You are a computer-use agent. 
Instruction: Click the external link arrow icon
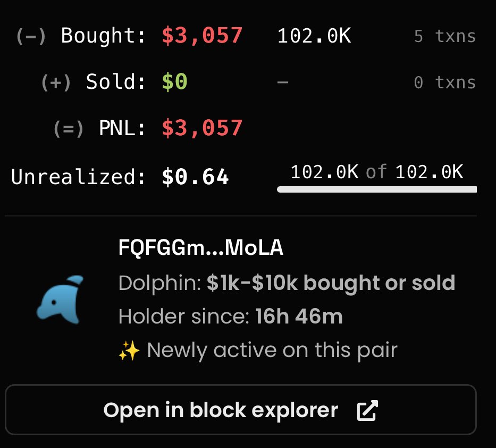(x=367, y=410)
